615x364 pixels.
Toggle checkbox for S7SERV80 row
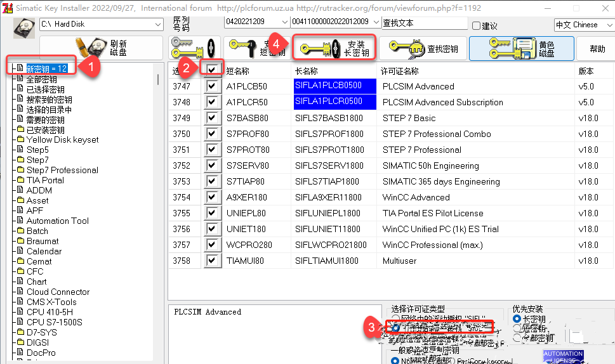(212, 166)
